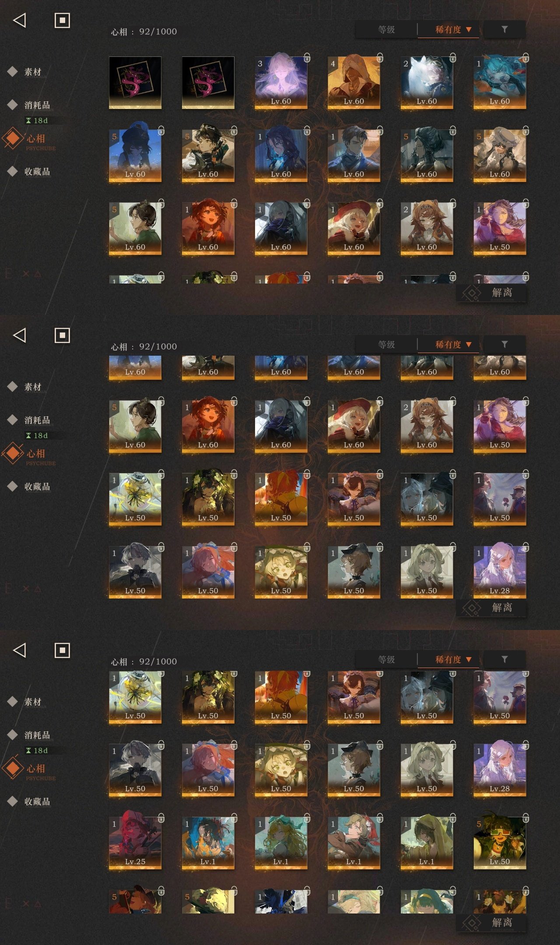Select the hooded orange Lv.60 psychube

point(354,82)
